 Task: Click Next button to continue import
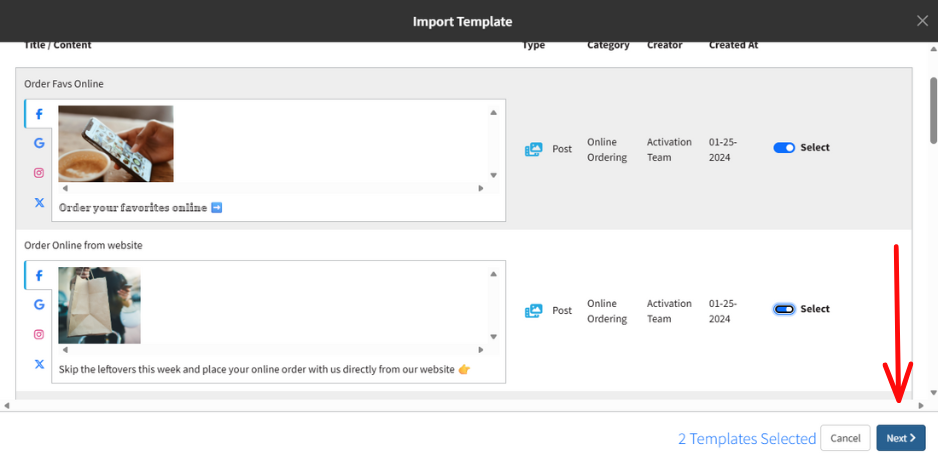[900, 438]
